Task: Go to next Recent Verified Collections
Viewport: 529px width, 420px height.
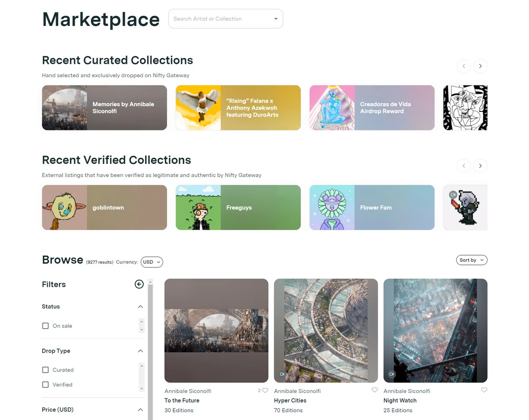Action: pyautogui.click(x=481, y=166)
